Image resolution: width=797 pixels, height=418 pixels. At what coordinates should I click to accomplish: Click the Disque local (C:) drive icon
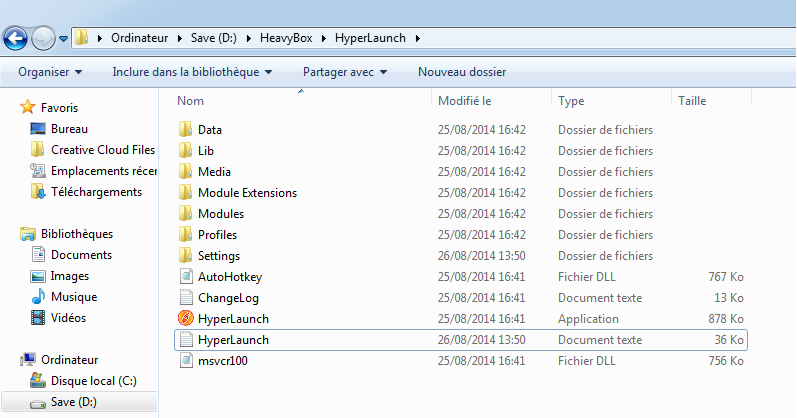click(x=38, y=380)
